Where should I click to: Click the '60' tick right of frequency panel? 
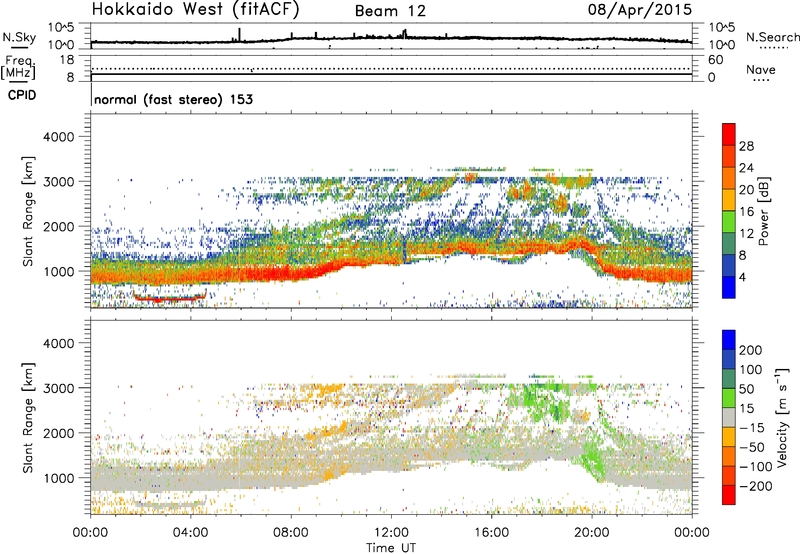(x=715, y=60)
